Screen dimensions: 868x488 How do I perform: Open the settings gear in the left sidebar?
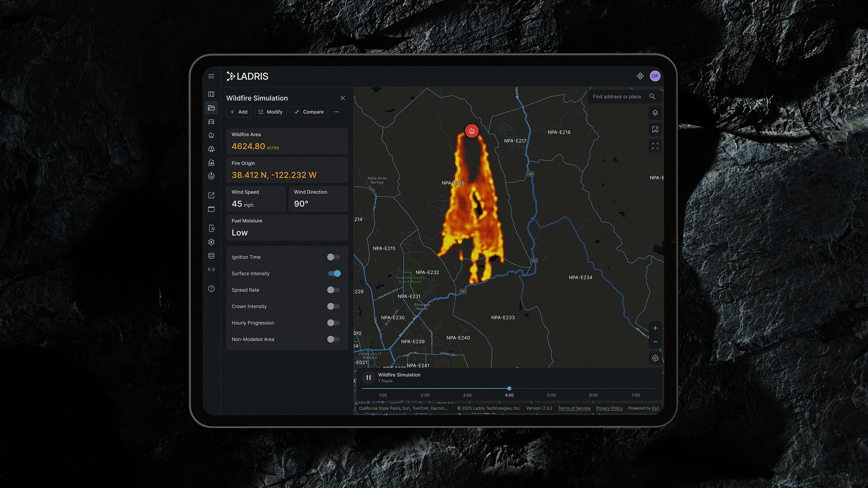point(212,242)
